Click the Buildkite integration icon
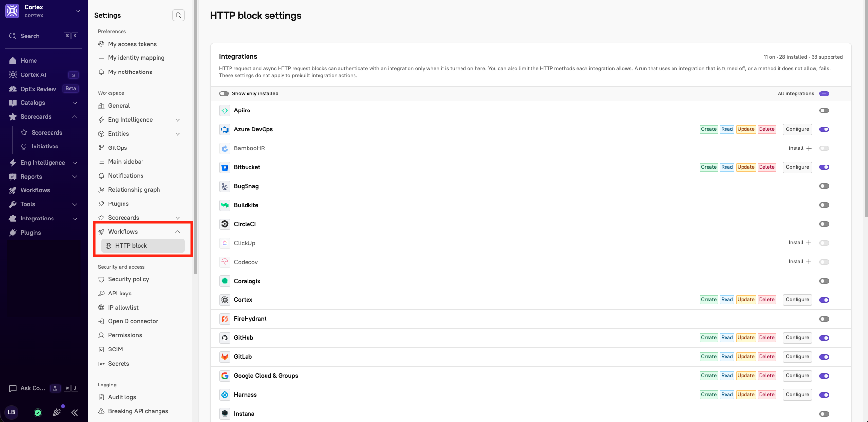Viewport: 868px width, 422px height. point(225,205)
